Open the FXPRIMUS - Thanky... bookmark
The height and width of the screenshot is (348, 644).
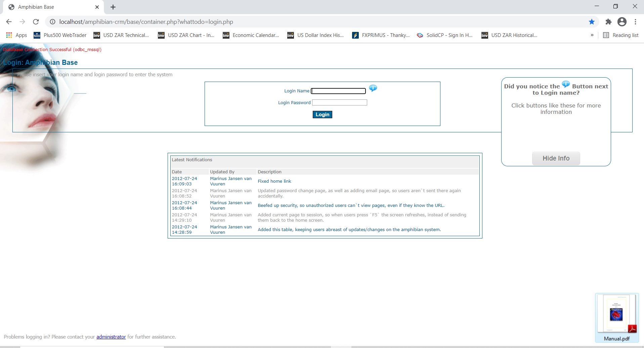point(381,35)
